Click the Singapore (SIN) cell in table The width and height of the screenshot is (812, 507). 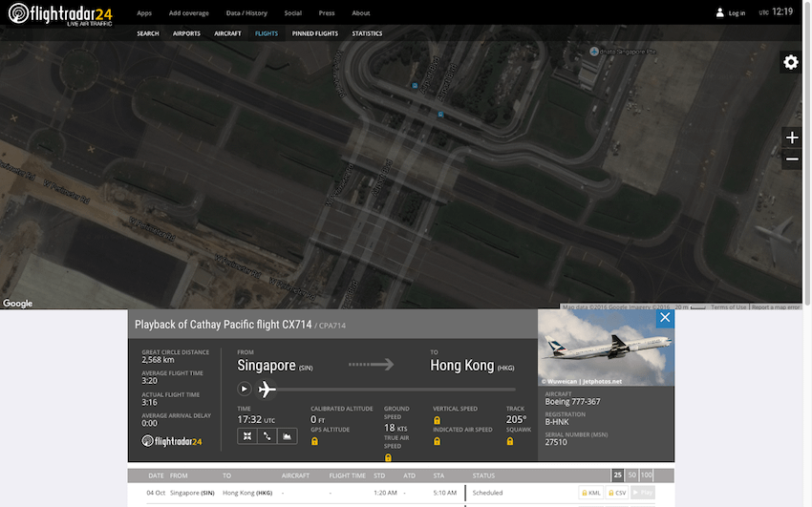(x=192, y=493)
